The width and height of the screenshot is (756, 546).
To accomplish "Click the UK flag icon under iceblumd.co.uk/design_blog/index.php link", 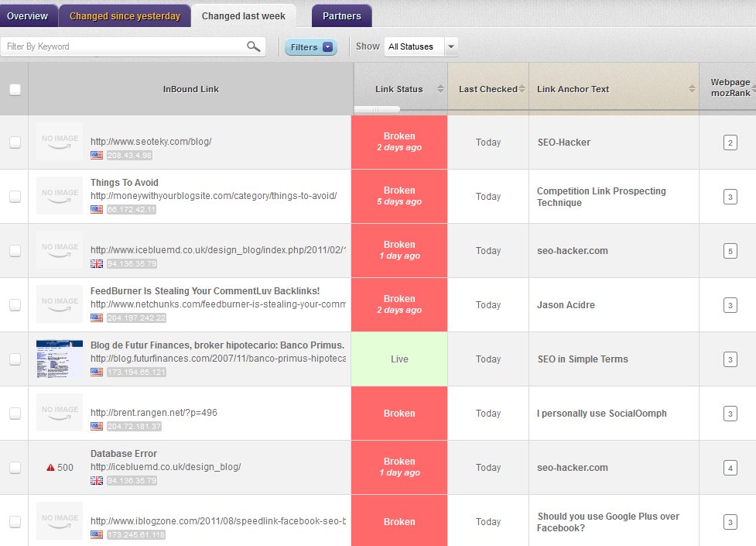I will [x=97, y=263].
